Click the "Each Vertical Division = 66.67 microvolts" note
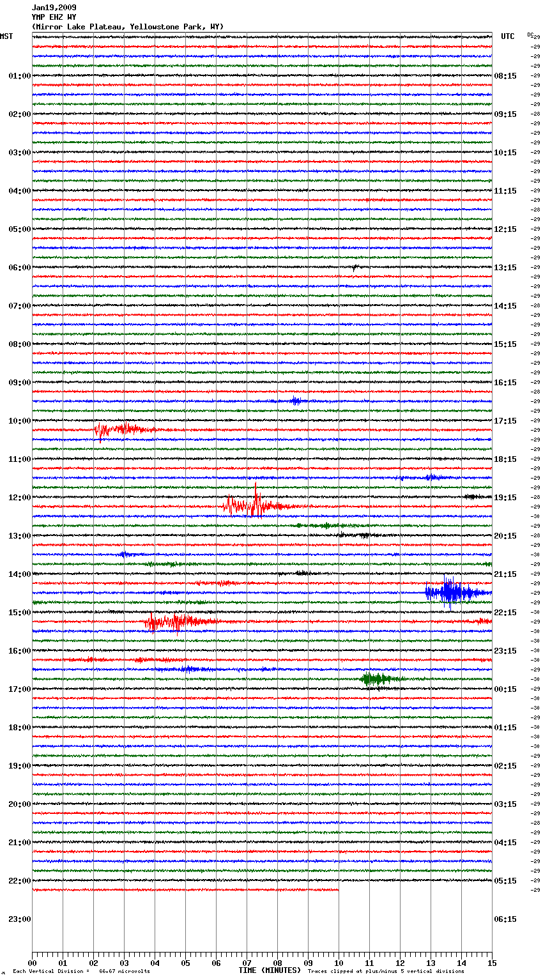Screen dimensions: 543x980 (82, 972)
